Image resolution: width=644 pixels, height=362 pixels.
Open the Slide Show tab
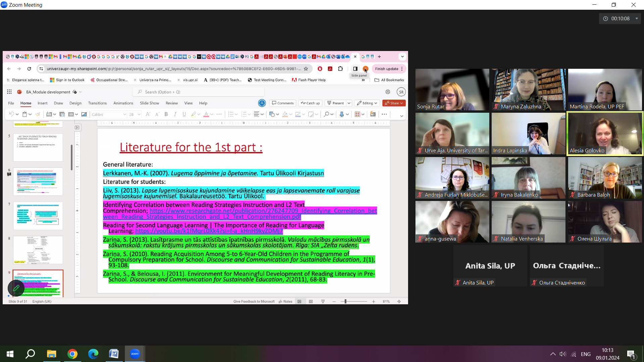tap(149, 103)
